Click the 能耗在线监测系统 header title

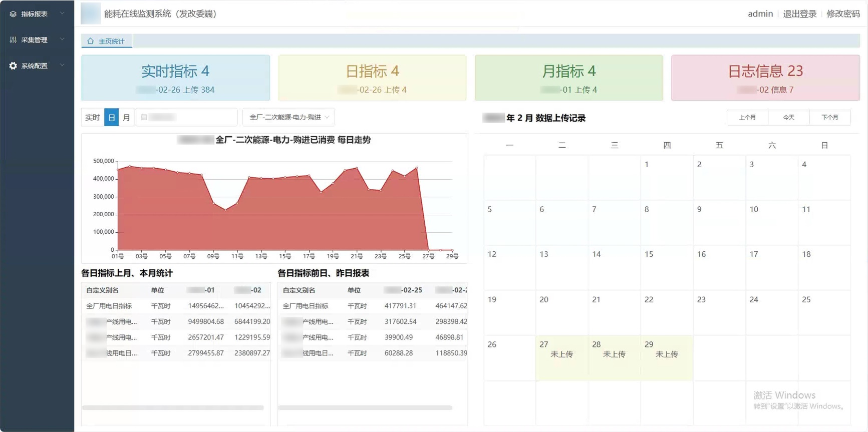pyautogui.click(x=160, y=14)
